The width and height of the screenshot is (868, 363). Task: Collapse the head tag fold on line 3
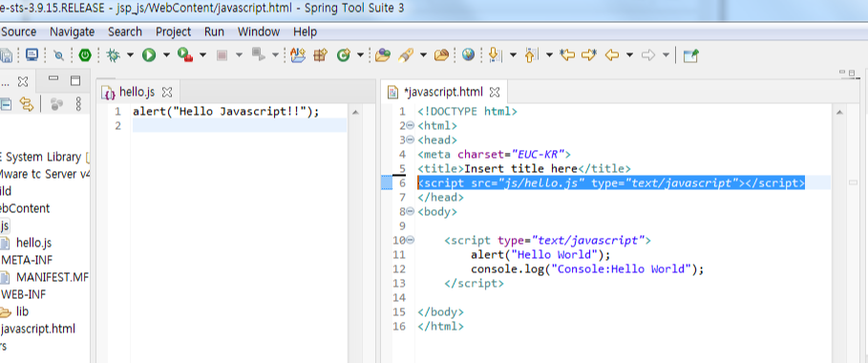click(x=411, y=139)
